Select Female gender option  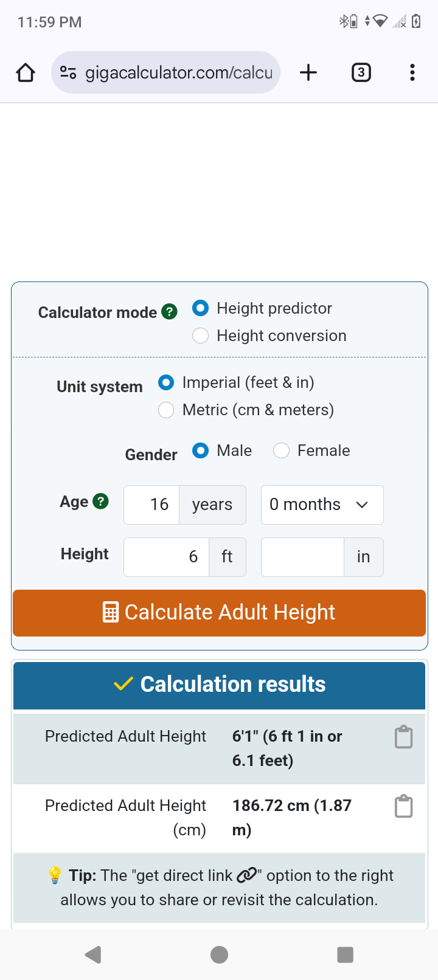[281, 450]
